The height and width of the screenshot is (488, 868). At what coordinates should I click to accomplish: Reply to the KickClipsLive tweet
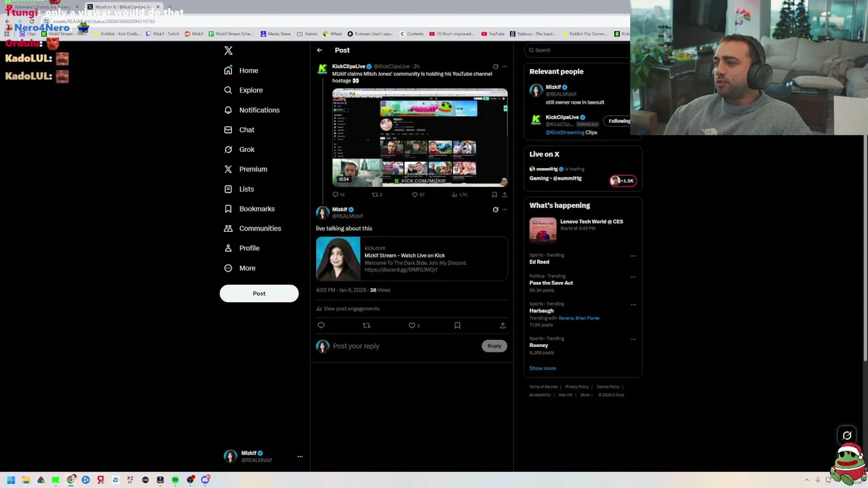pos(338,195)
